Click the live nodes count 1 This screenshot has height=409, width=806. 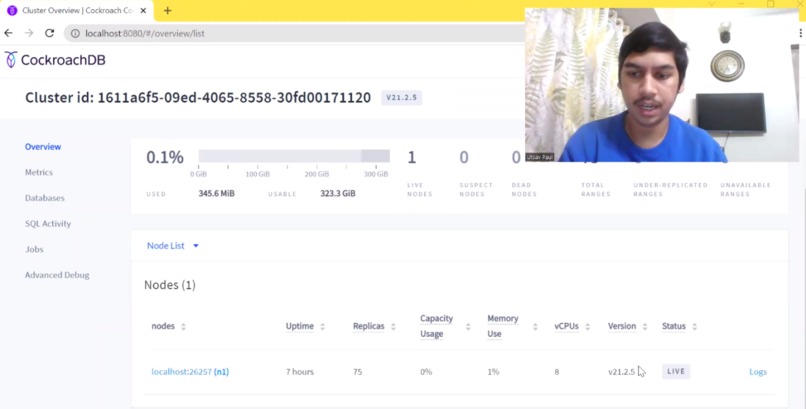pyautogui.click(x=411, y=157)
